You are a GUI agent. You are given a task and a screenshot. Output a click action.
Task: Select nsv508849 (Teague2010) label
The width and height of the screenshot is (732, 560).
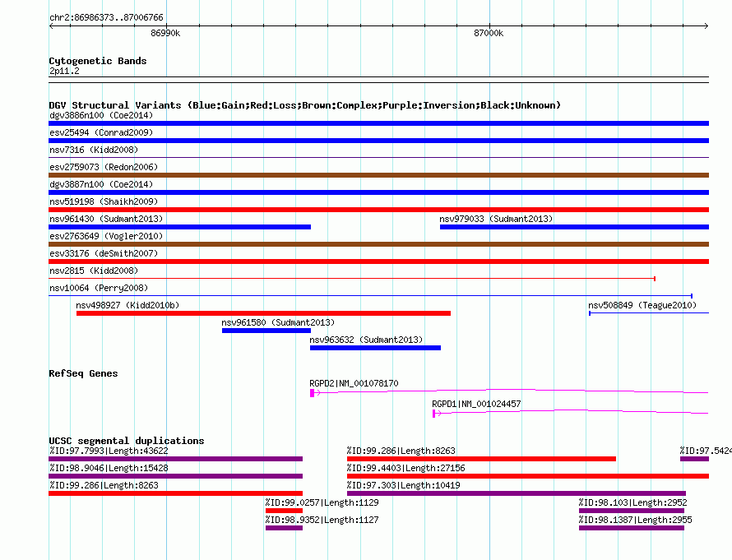[x=642, y=305]
